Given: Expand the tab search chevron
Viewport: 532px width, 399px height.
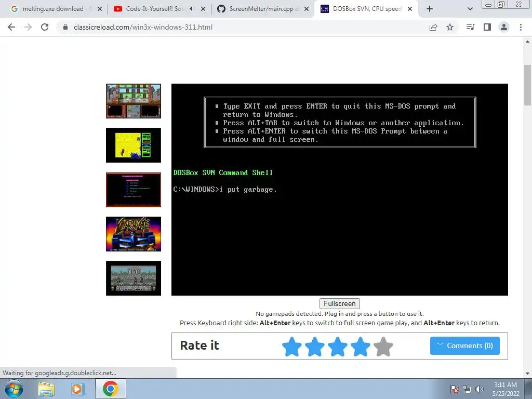Looking at the screenshot, I should click(x=470, y=9).
